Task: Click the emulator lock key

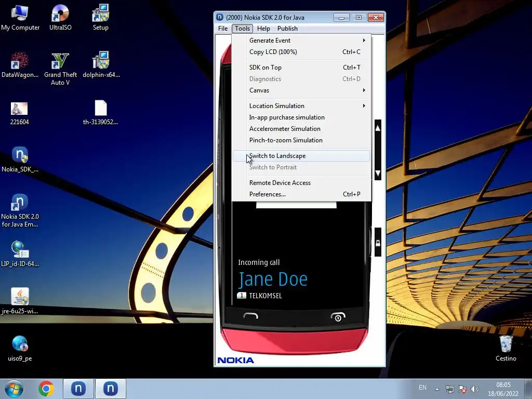Action: pos(378,243)
